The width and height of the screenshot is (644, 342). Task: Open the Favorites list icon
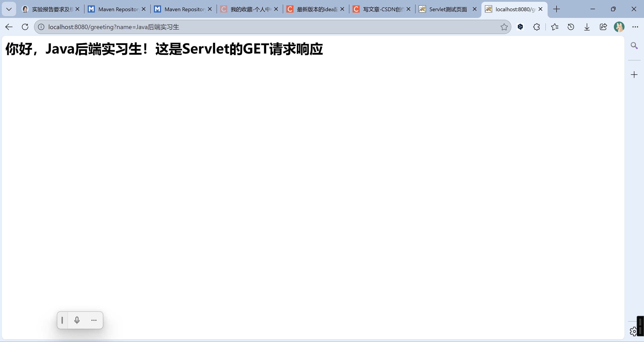click(555, 27)
